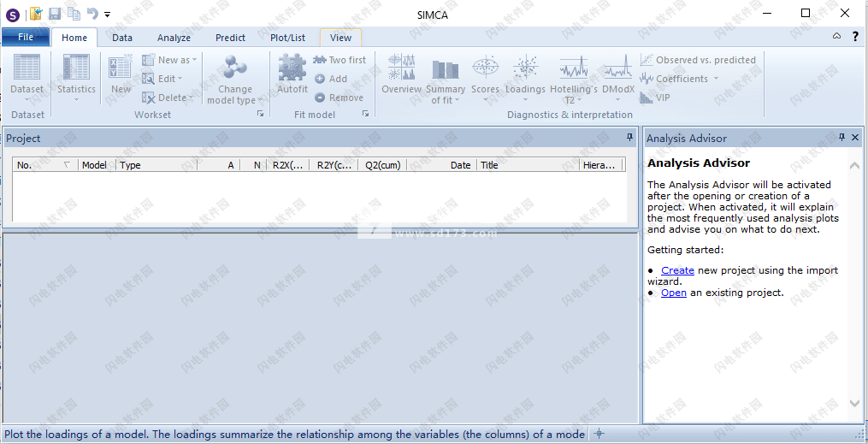
Task: Open Summary of fit plot
Action: coord(445,80)
